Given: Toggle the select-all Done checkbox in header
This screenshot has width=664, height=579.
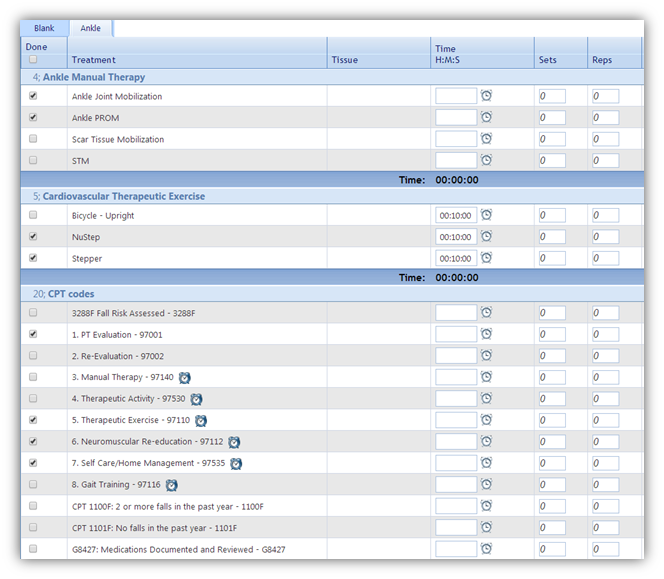Looking at the screenshot, I should point(33,60).
